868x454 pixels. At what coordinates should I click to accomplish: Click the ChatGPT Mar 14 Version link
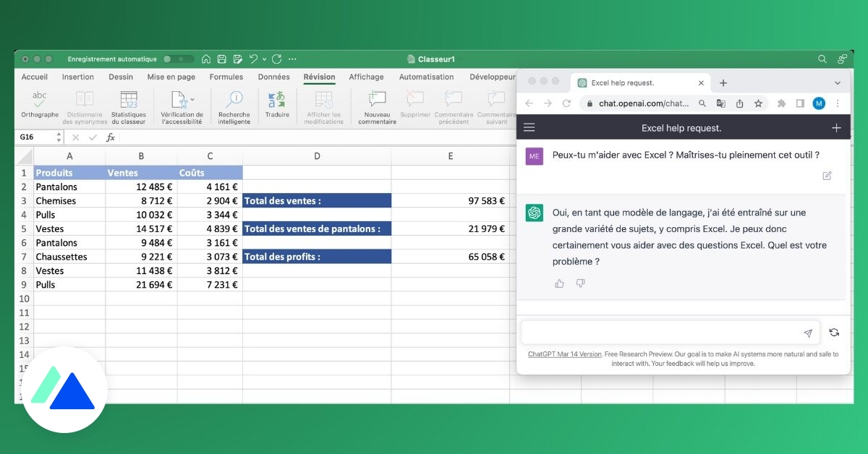[x=564, y=354]
